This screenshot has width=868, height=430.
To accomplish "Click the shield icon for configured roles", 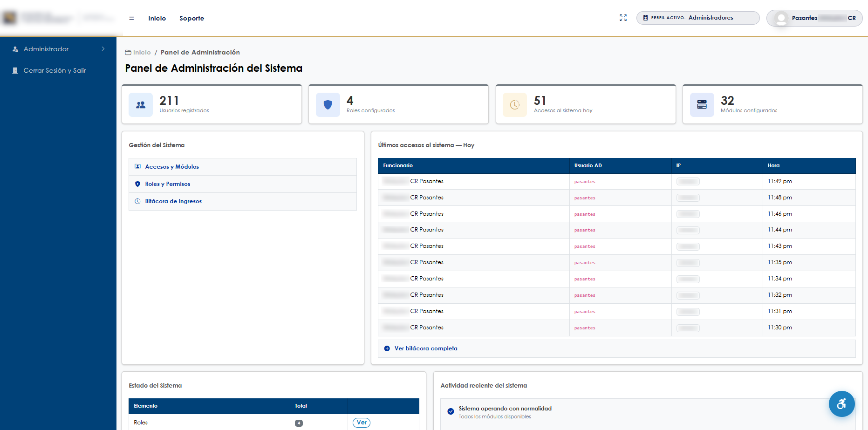I will pos(328,105).
